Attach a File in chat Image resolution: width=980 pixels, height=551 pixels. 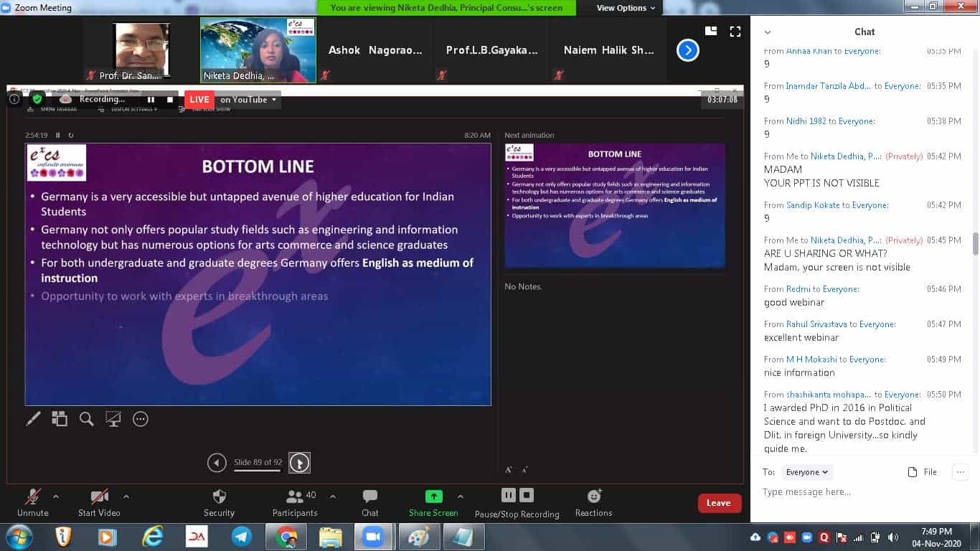point(923,472)
